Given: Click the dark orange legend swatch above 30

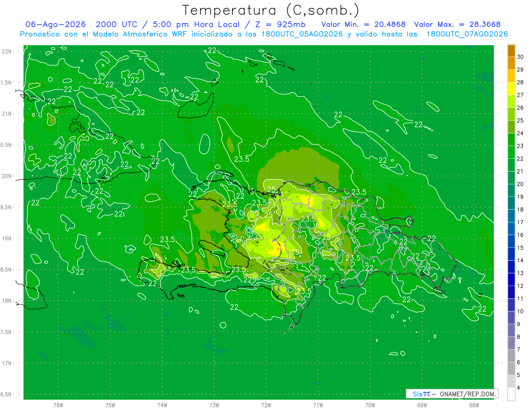Looking at the screenshot, I should point(511,51).
